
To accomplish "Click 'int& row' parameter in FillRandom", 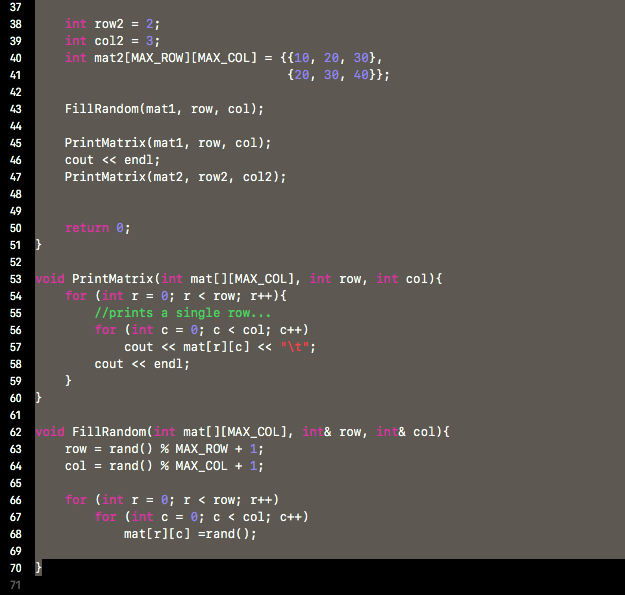I will [332, 432].
